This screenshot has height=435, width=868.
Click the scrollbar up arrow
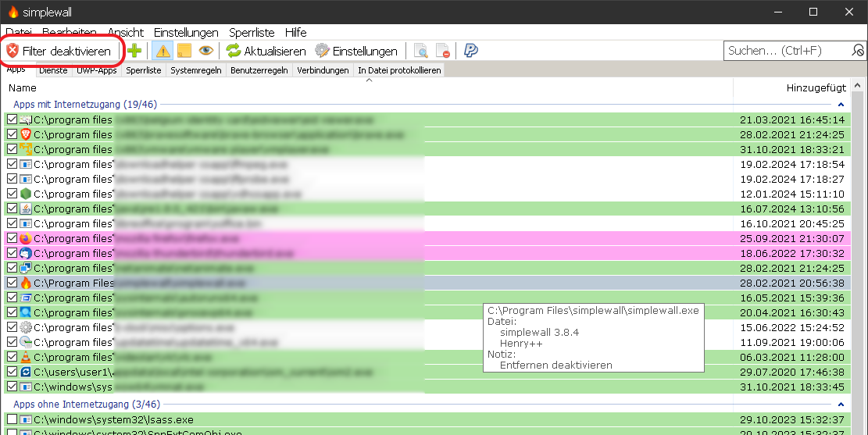[x=858, y=86]
